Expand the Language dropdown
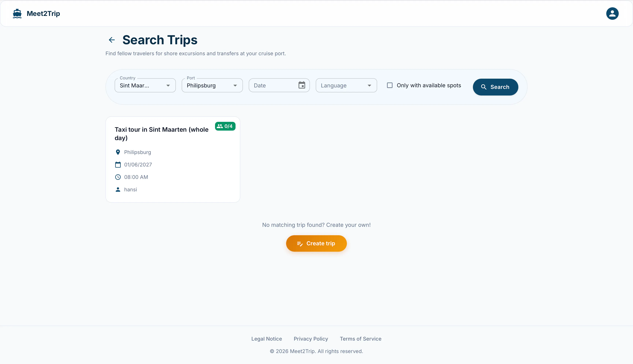Image resolution: width=633 pixels, height=364 pixels. [x=346, y=85]
